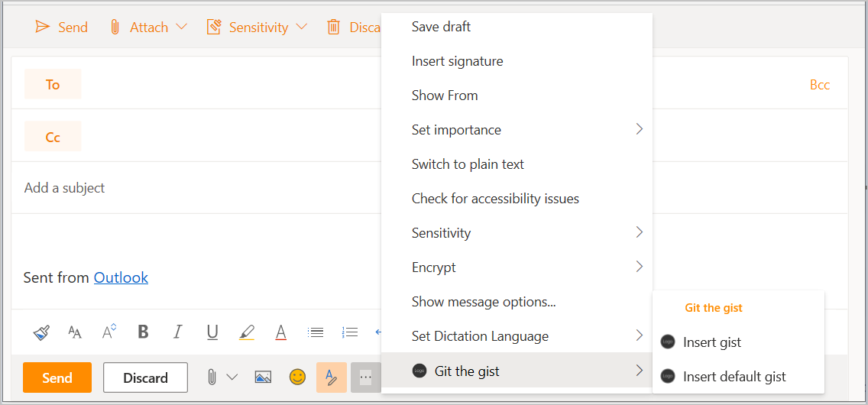
Task: Expand the Sensitivity submenu in menu
Action: 517,232
